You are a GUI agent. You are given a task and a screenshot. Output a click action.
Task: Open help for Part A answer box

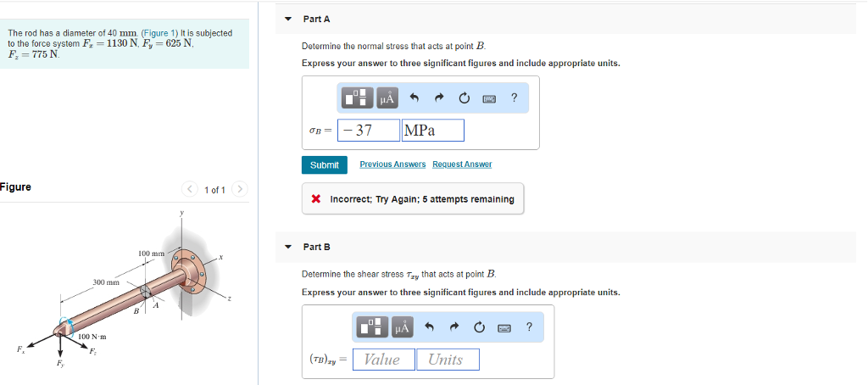pos(515,98)
